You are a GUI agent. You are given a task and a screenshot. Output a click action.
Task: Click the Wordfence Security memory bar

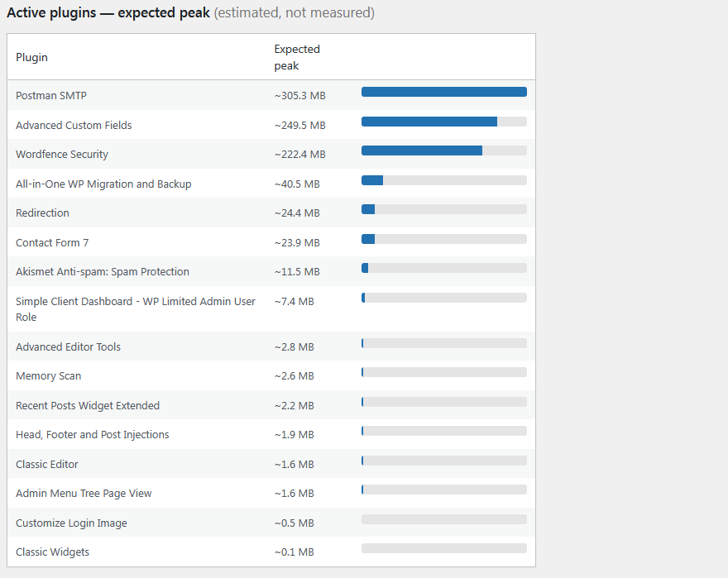coord(444,150)
